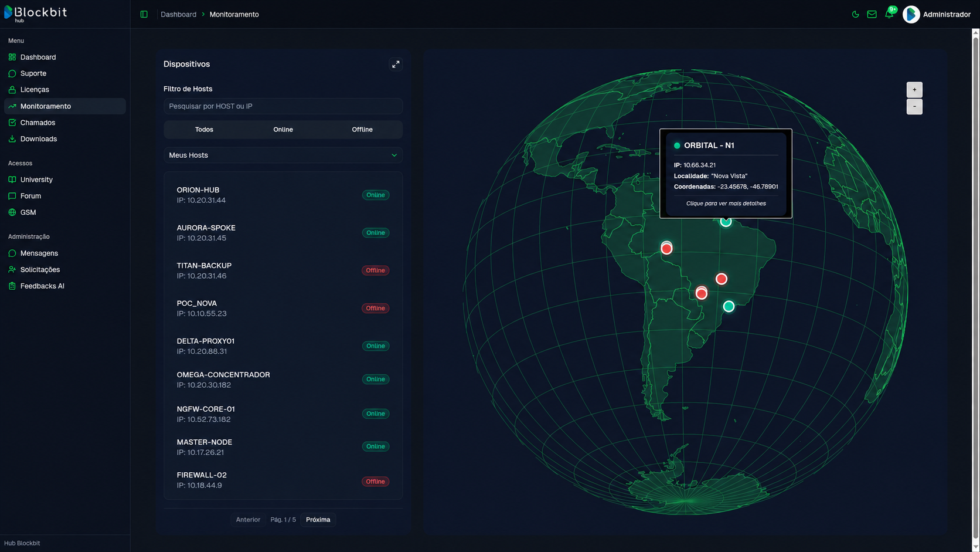Select the ORION-HUB host row
Screen dimensions: 980x552
tap(283, 195)
